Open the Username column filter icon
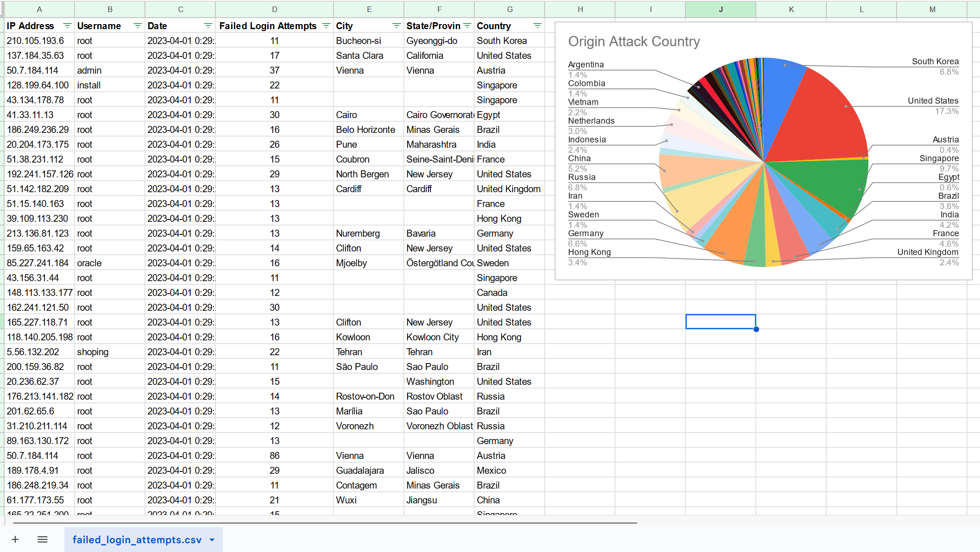The image size is (980, 552). 138,26
